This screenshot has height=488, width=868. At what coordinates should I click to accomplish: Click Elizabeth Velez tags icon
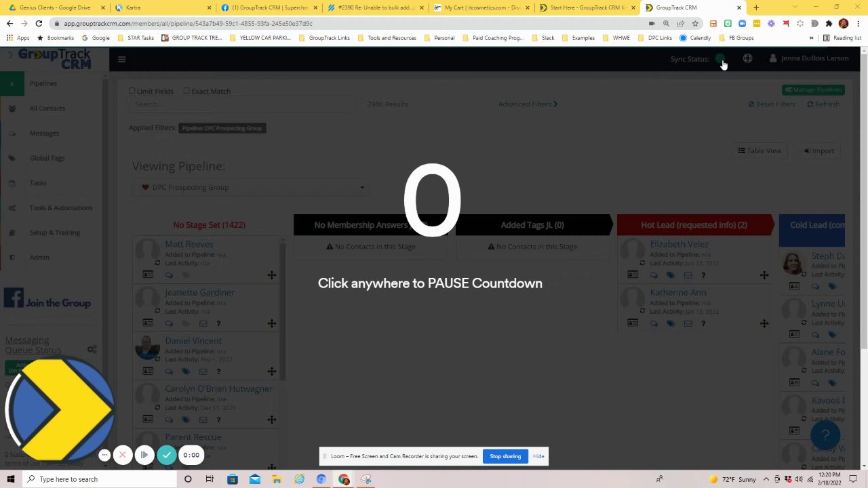pos(671,275)
